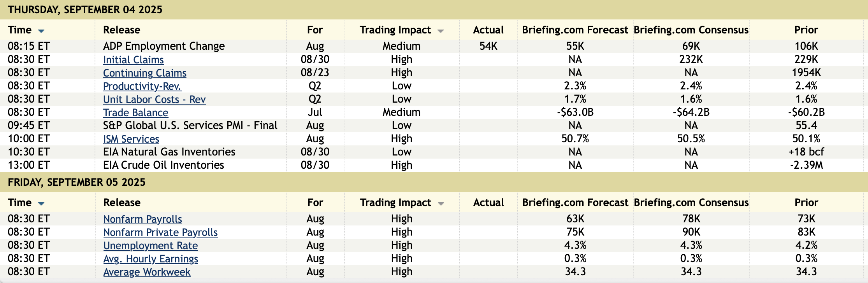
Task: Click the Unemployment Rate link
Action: point(150,246)
